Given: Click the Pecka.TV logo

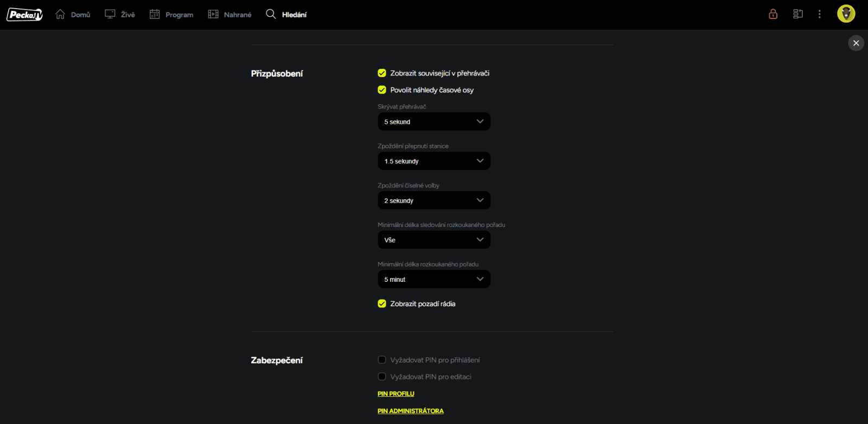Looking at the screenshot, I should point(24,15).
